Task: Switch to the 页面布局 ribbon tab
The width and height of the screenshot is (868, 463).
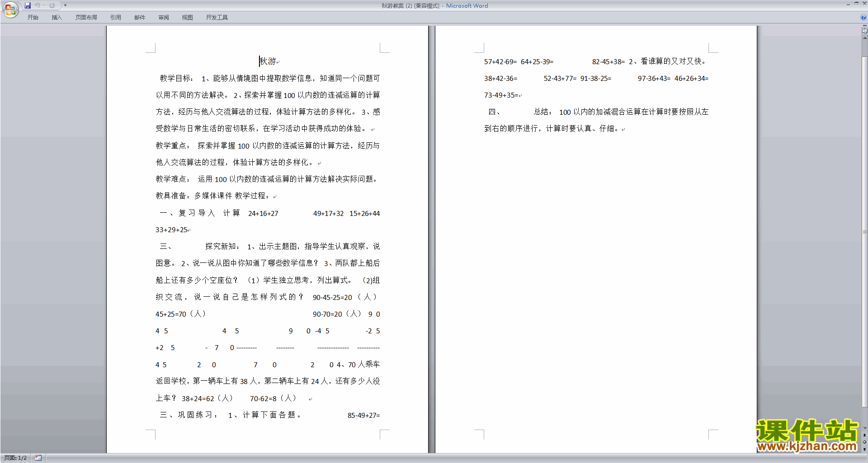Action: pos(86,18)
